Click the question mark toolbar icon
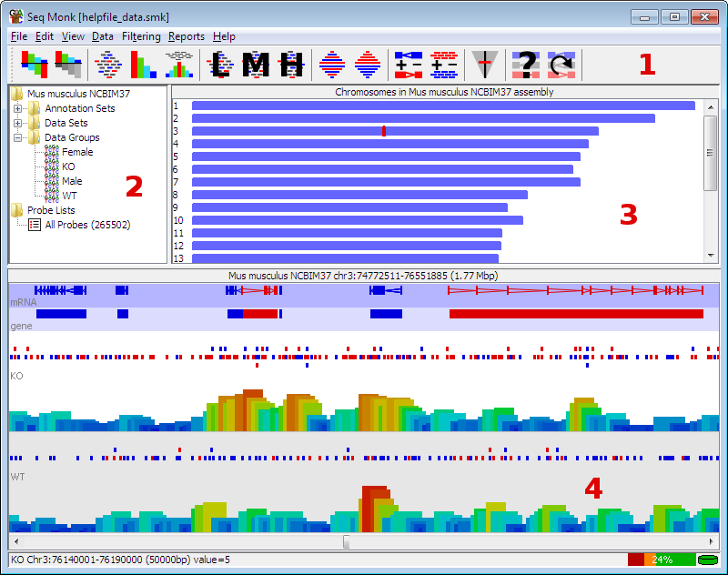The height and width of the screenshot is (575, 728). coord(526,64)
